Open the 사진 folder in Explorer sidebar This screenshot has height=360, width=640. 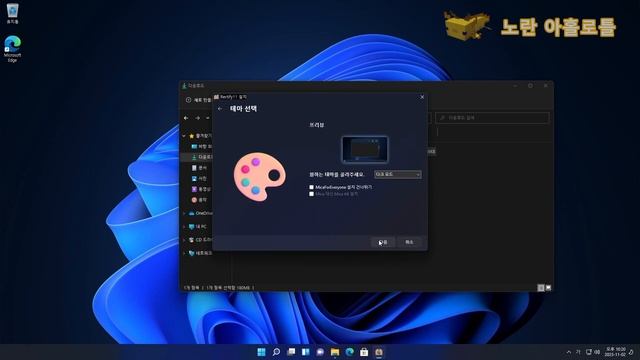point(200,178)
